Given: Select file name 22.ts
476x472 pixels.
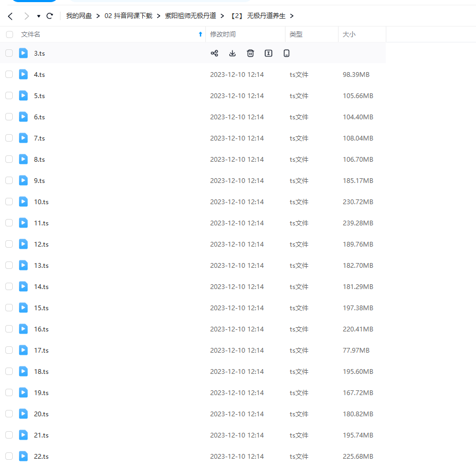Looking at the screenshot, I should pos(41,457).
